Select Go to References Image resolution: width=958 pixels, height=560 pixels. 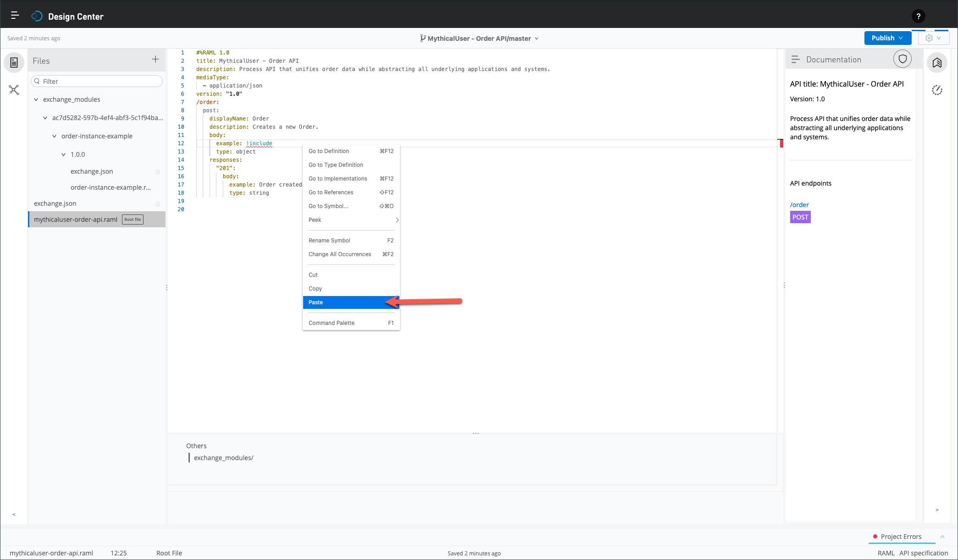coord(351,192)
